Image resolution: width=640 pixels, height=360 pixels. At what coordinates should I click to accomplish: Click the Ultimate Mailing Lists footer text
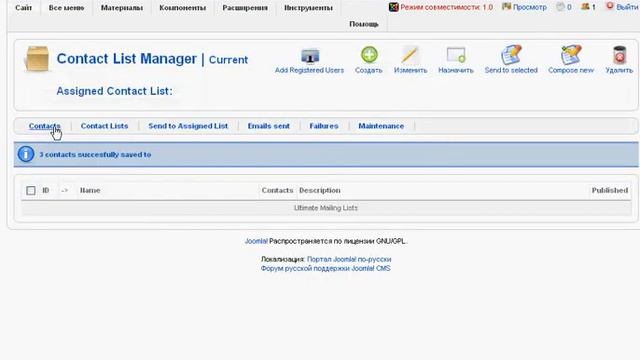coord(326,208)
